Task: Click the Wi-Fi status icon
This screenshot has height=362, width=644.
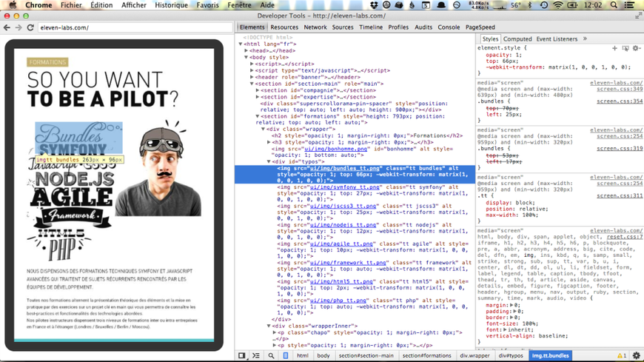Action: 557,5
